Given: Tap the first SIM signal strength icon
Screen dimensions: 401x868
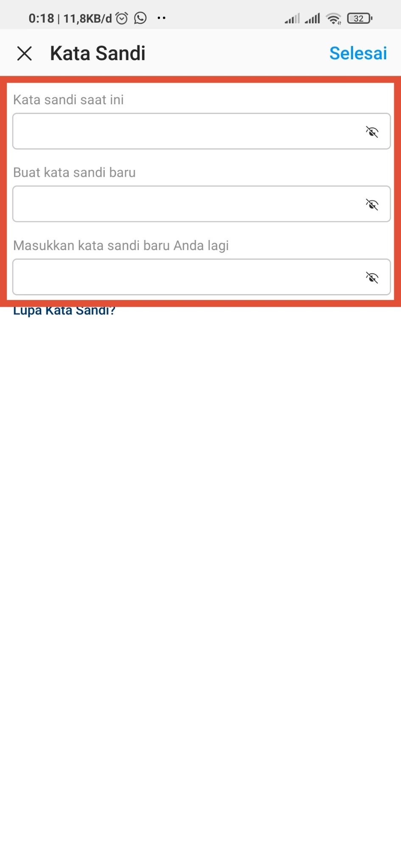Looking at the screenshot, I should [292, 18].
